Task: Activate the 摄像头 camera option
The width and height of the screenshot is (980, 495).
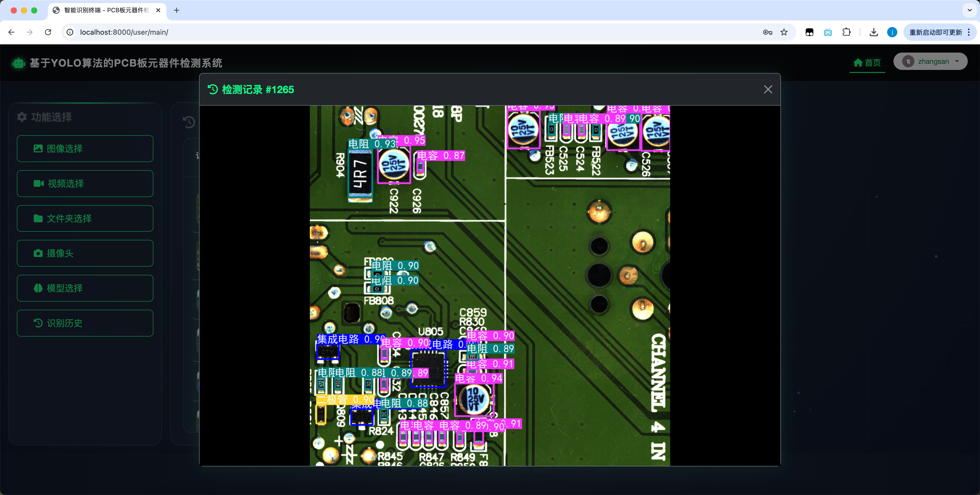Action: [x=85, y=253]
